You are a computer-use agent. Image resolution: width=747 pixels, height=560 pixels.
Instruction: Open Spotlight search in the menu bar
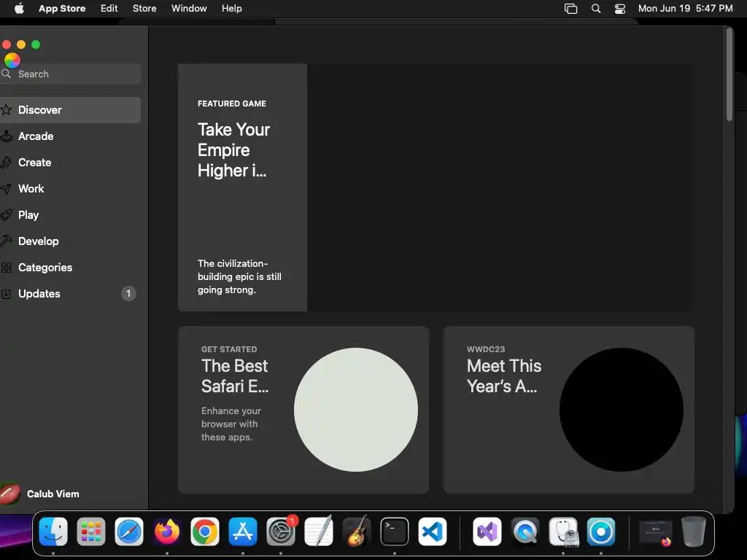click(x=595, y=9)
